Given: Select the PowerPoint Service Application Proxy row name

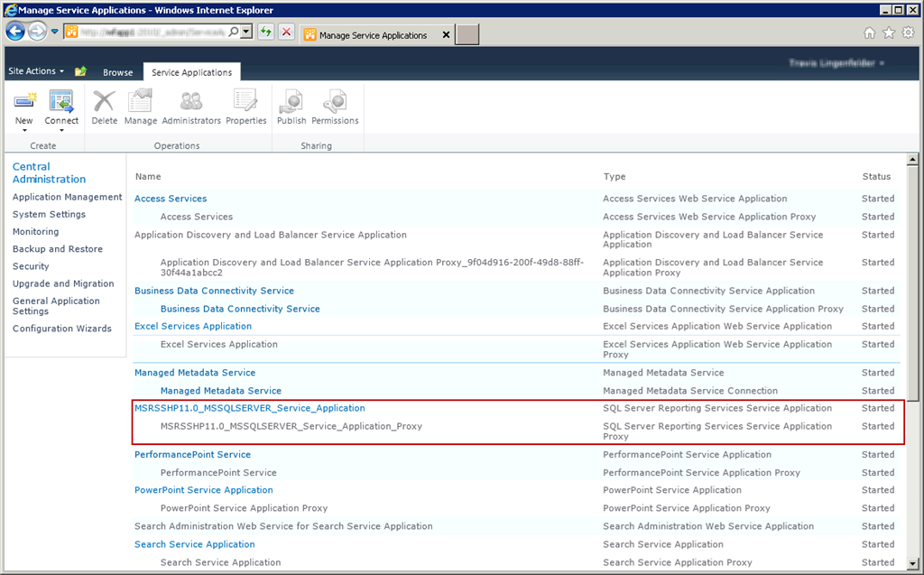Looking at the screenshot, I should 244,508.
